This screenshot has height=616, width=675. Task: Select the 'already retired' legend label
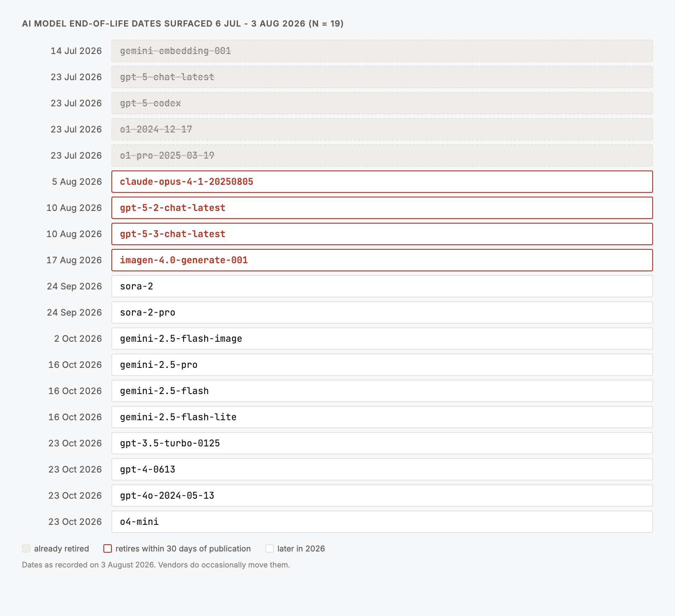62,548
